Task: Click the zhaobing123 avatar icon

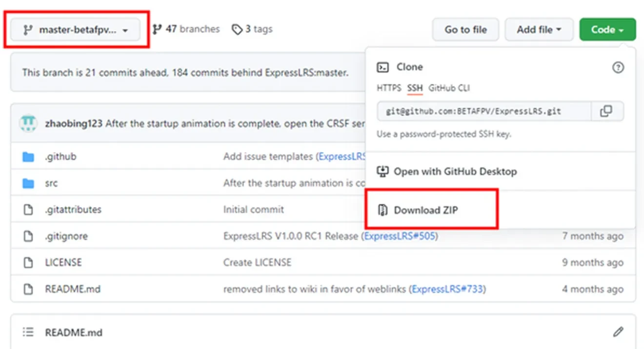Action: [28, 123]
